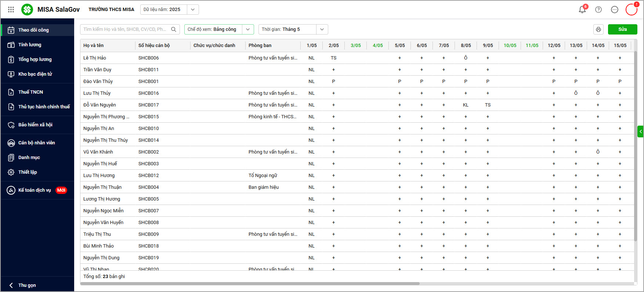Click the search magnifier icon

pos(174,29)
